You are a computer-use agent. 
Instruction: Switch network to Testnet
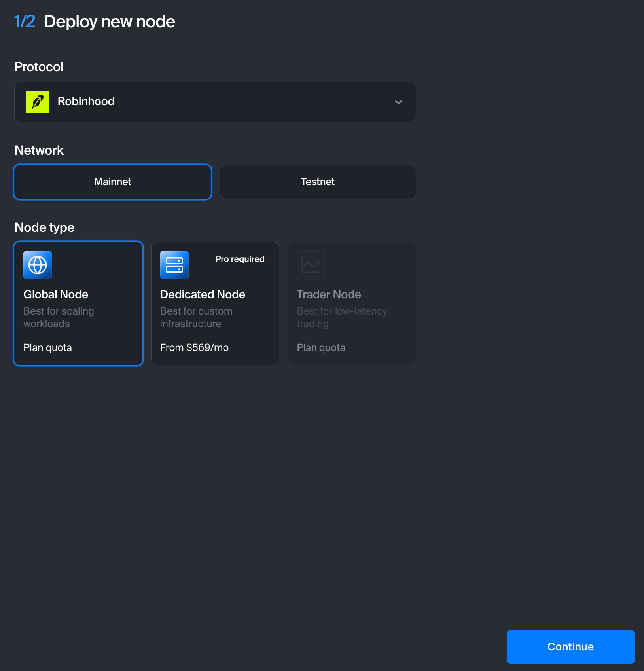point(318,182)
